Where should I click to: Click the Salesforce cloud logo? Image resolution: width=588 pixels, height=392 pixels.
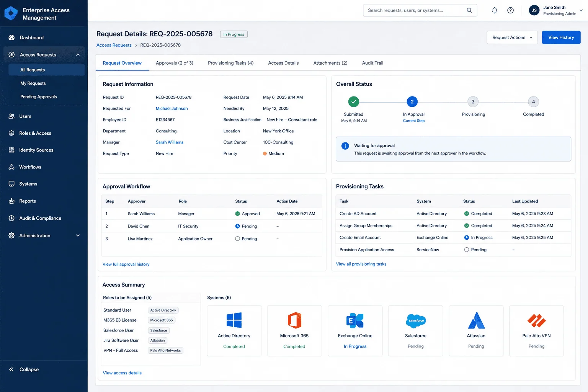[x=416, y=321]
